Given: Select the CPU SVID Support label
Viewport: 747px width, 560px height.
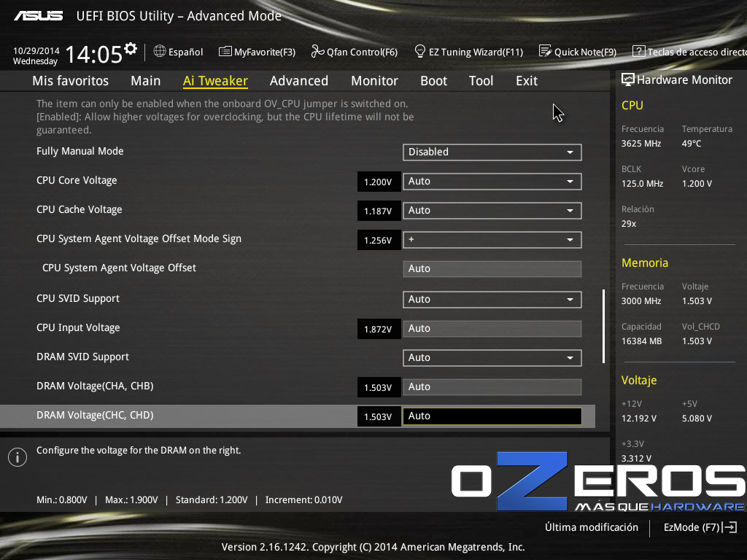Looking at the screenshot, I should [78, 298].
